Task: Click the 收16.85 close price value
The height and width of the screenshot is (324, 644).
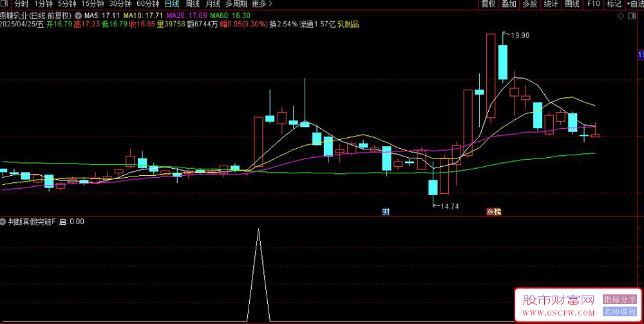Action: (x=142, y=24)
